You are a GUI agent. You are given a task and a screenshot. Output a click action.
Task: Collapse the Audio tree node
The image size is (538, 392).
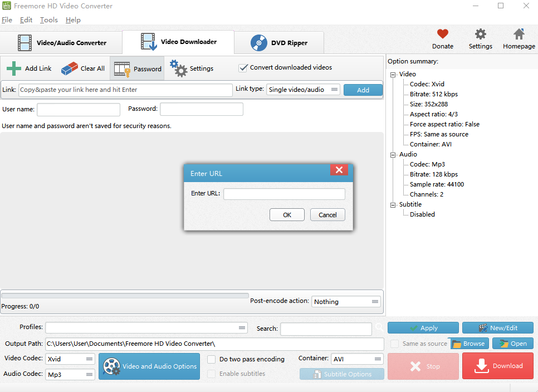tap(393, 155)
